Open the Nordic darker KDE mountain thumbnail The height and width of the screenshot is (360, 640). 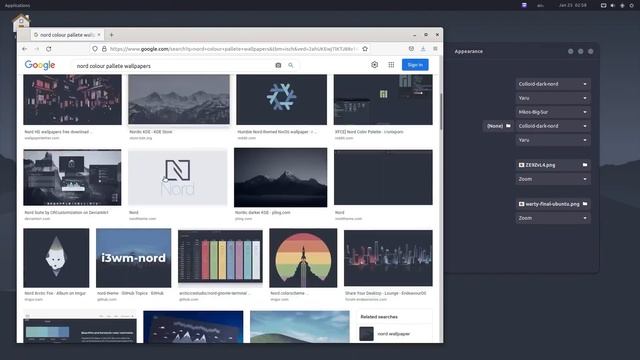(280, 178)
